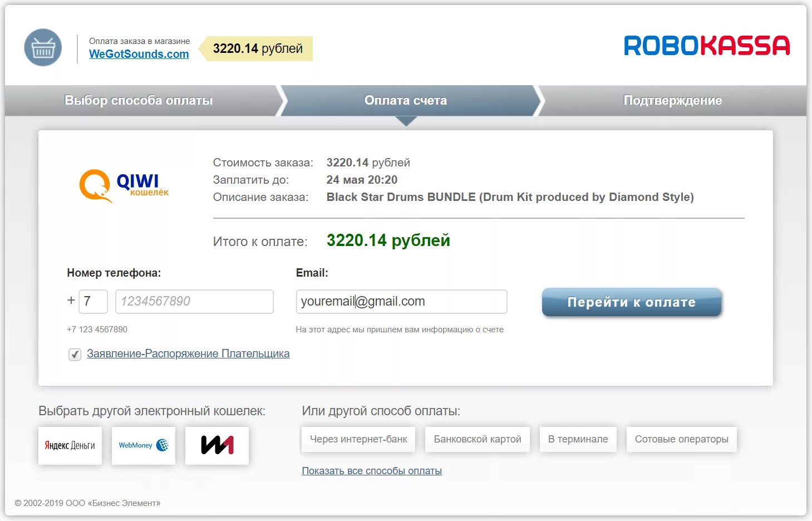This screenshot has height=521, width=812.
Task: Click the Перейти к оплате button
Action: 632,302
